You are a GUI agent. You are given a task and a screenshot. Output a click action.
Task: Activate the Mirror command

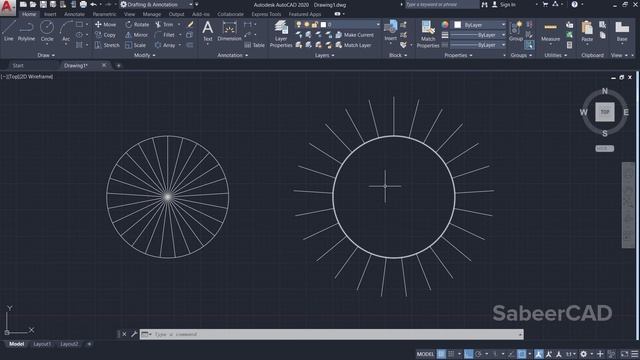coord(137,35)
